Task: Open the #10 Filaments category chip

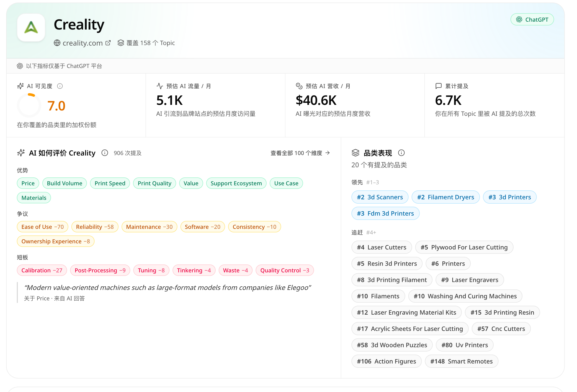Action: tap(378, 296)
